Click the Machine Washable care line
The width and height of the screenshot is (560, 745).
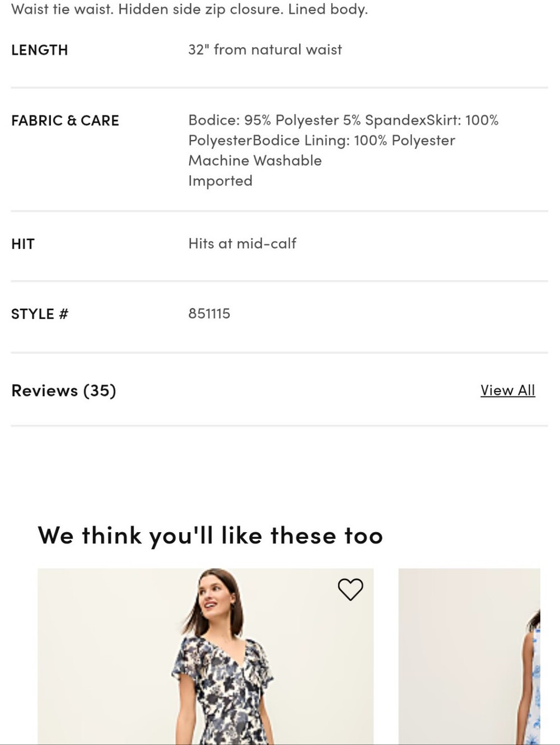tap(255, 161)
